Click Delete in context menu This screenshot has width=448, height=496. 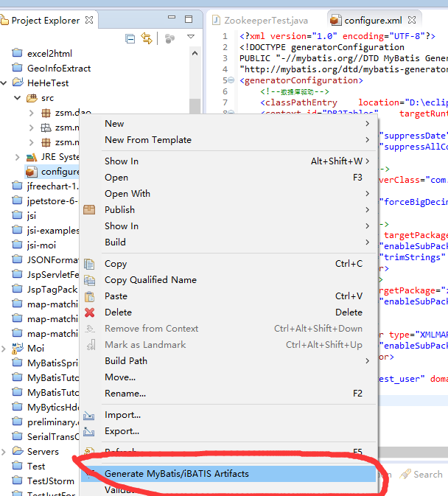(x=228, y=312)
